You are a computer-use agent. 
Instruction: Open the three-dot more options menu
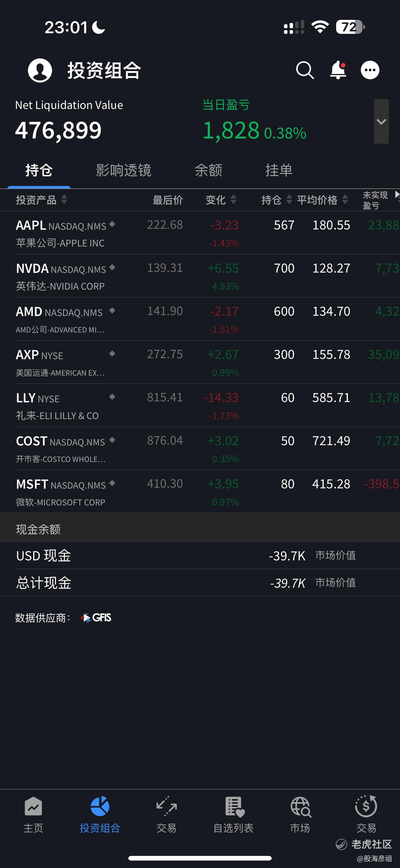370,70
